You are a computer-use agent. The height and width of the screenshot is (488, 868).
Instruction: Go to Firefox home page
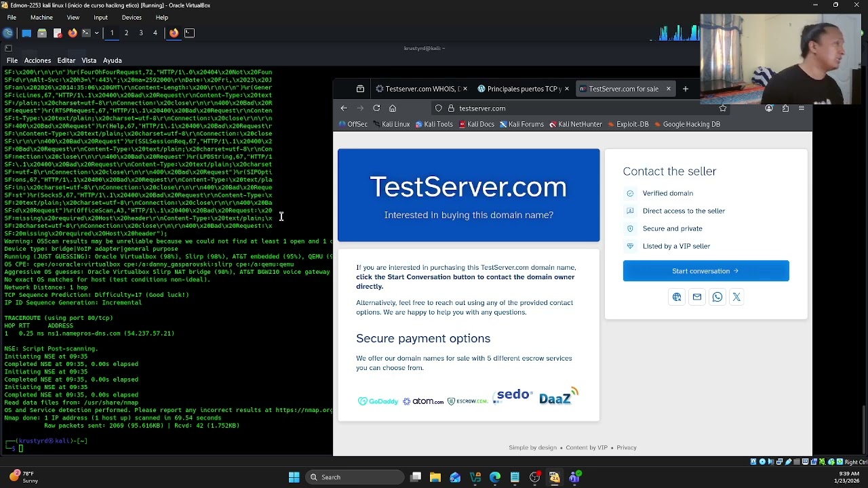pyautogui.click(x=393, y=108)
